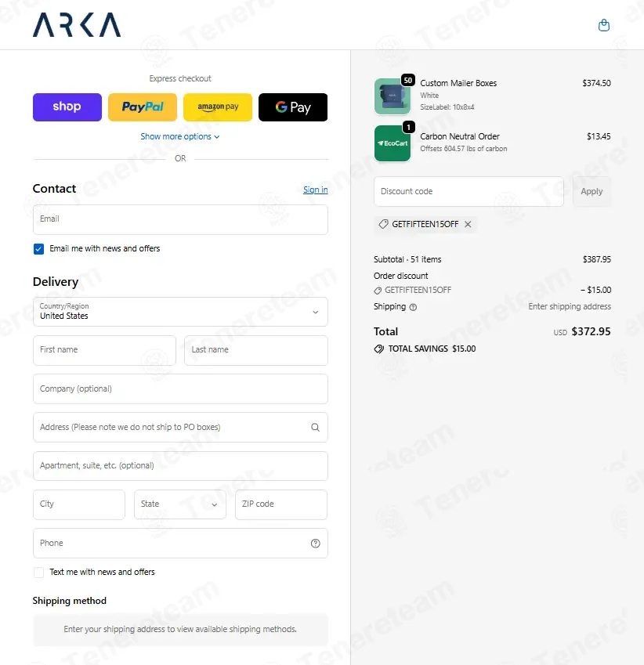Open the State dropdown
This screenshot has width=644, height=665.
pyautogui.click(x=180, y=504)
